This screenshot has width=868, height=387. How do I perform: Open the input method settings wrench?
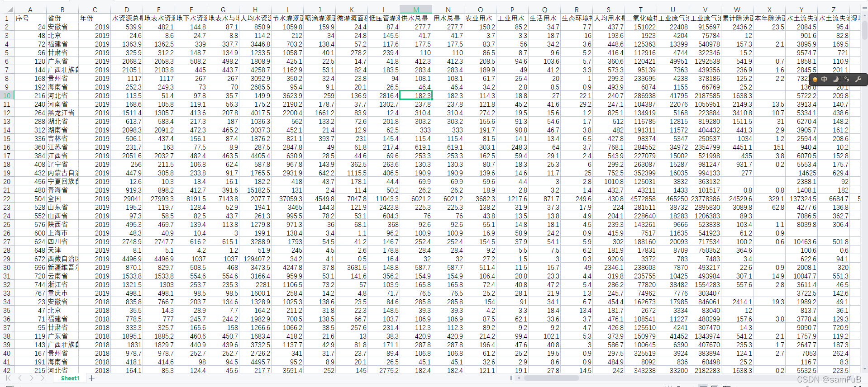[x=858, y=79]
